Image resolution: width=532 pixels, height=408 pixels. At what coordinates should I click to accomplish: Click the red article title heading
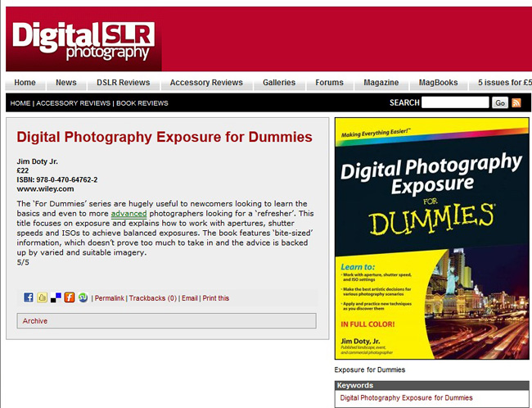point(165,138)
